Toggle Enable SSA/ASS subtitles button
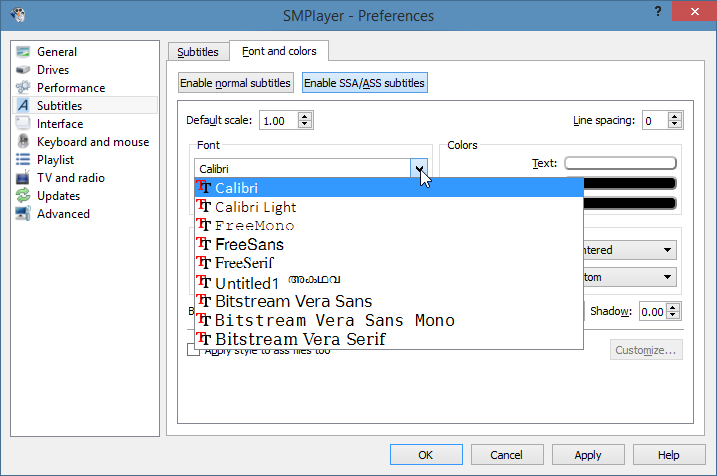717x476 pixels. click(x=364, y=83)
